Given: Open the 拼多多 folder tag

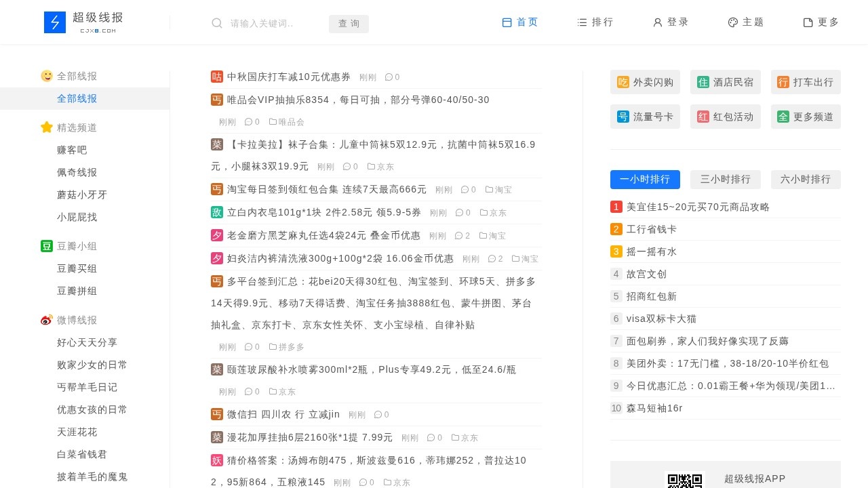Looking at the screenshot, I should [287, 347].
